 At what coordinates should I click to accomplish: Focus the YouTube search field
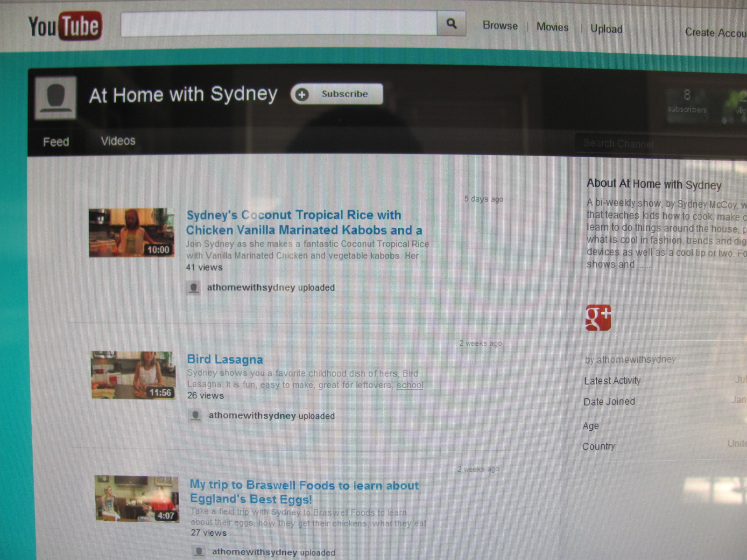click(x=279, y=23)
